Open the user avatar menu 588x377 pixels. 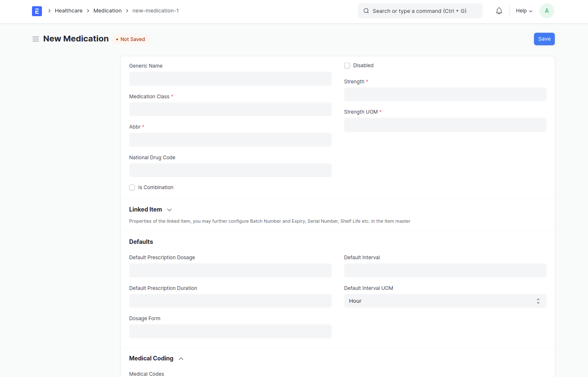click(547, 11)
